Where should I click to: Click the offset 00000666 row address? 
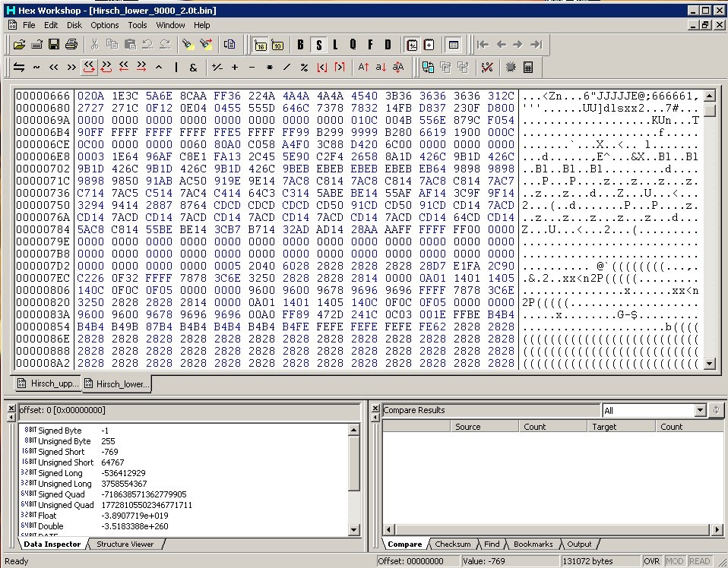(x=43, y=96)
